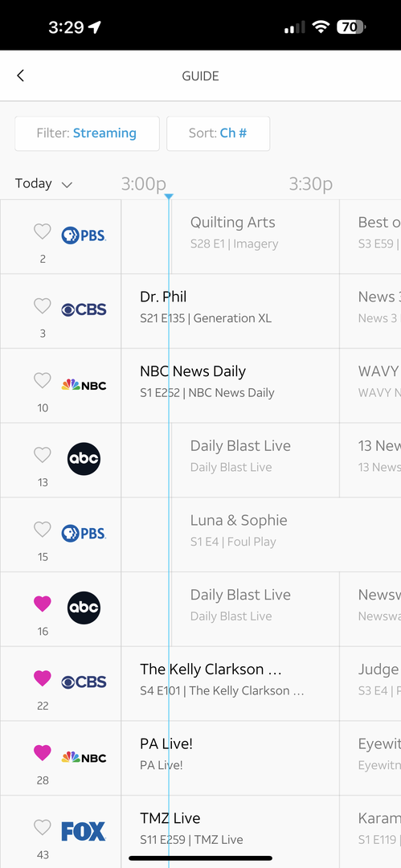
Task: Tap the TMZ Live program listing
Action: (x=231, y=832)
